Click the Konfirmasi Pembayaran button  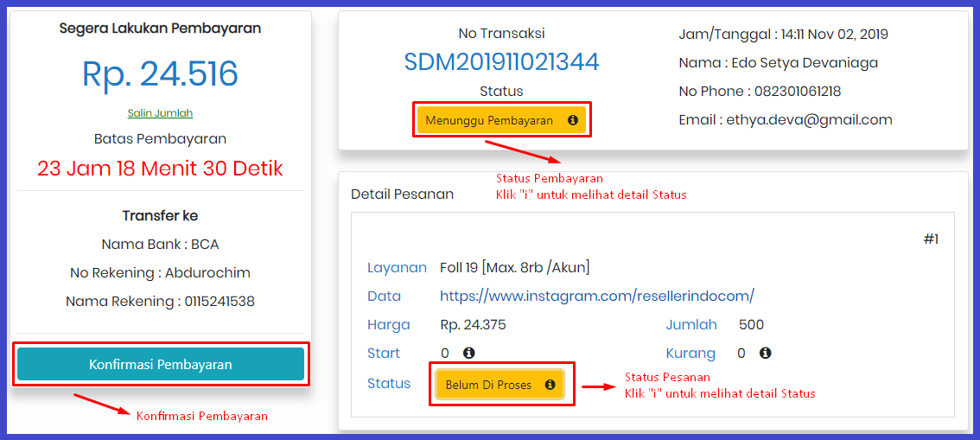coord(161,365)
